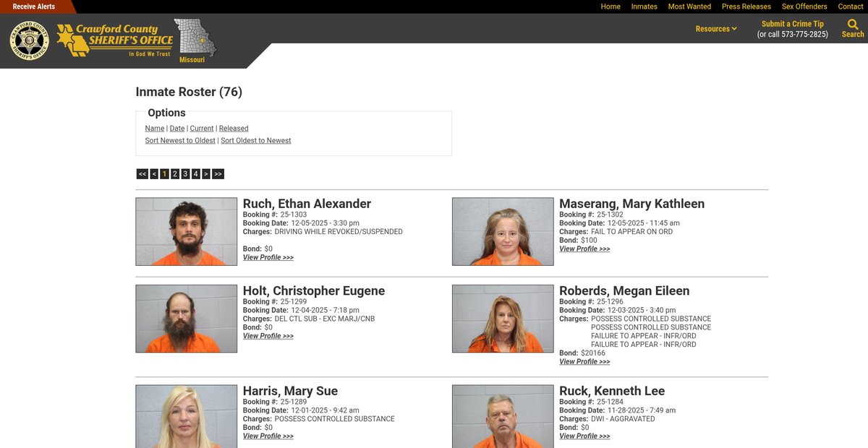Click Submit a Crime Tip link
This screenshot has height=448, width=868.
(792, 24)
